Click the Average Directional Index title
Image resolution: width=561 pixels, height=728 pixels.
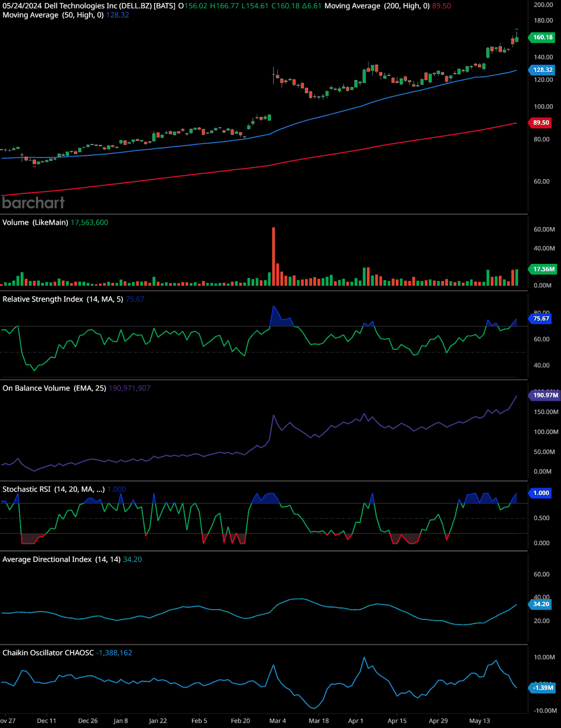(x=61, y=560)
